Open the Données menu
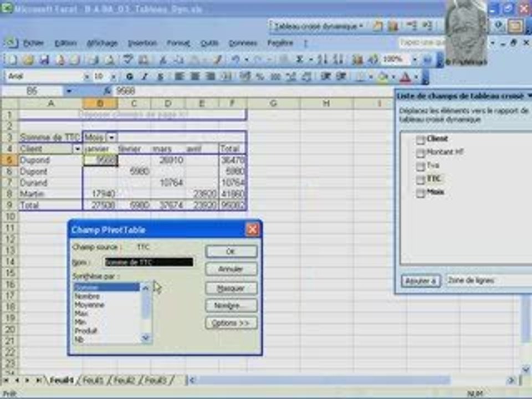The width and height of the screenshot is (532, 399). point(243,43)
